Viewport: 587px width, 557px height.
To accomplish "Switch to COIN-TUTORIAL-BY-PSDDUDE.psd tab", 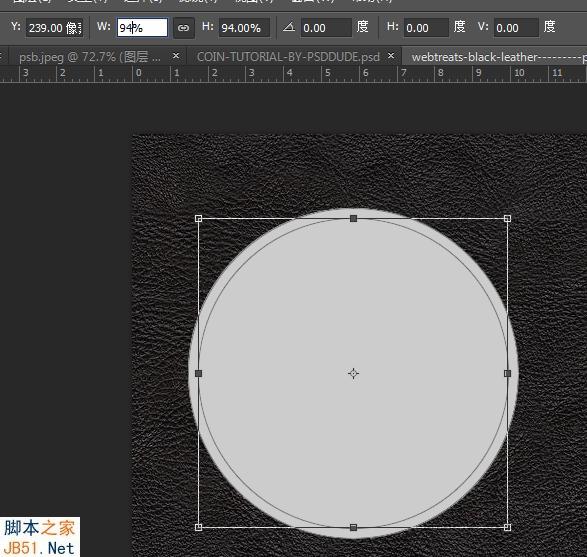I will 288,57.
